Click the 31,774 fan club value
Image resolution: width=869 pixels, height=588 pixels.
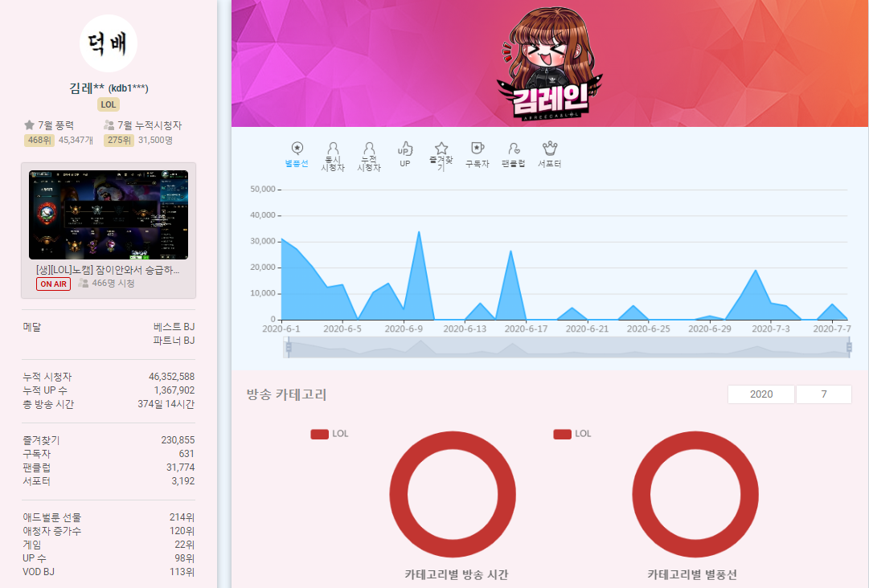pos(181,468)
